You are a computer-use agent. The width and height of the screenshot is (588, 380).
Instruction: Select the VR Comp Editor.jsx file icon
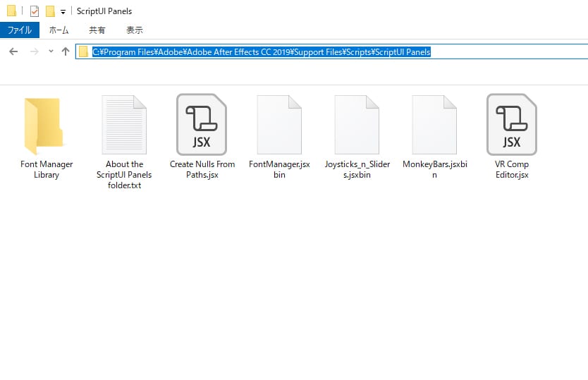(x=511, y=125)
